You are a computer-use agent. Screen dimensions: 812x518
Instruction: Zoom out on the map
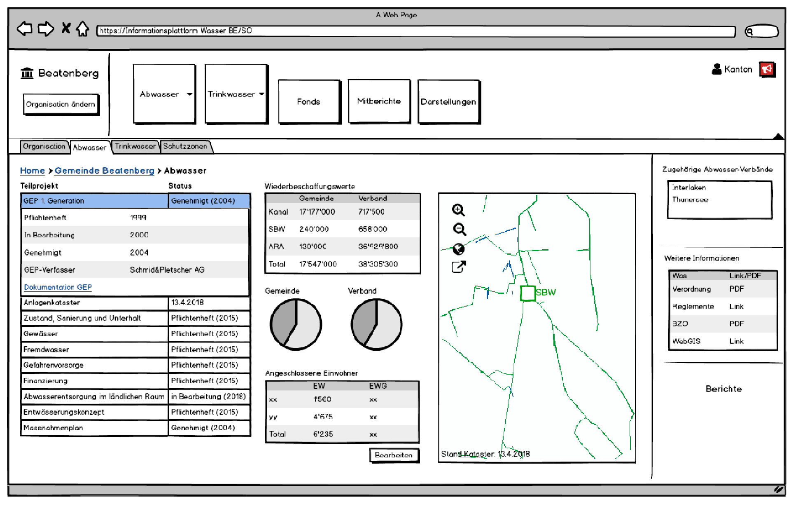459,229
